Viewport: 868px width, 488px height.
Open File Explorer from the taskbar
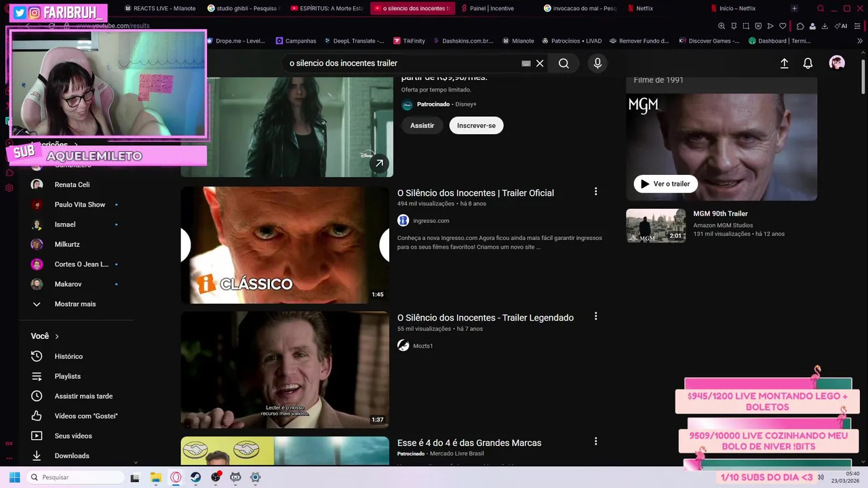click(155, 477)
